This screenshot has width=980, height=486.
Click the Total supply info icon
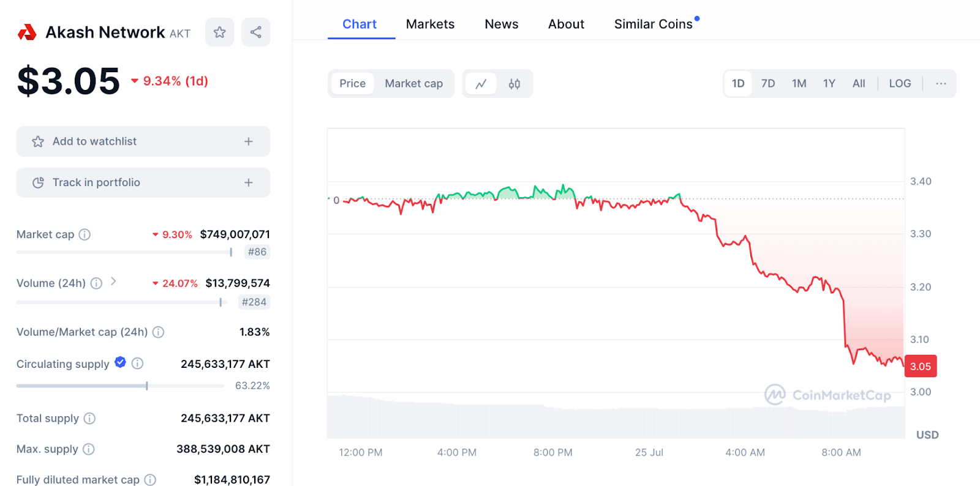point(89,419)
